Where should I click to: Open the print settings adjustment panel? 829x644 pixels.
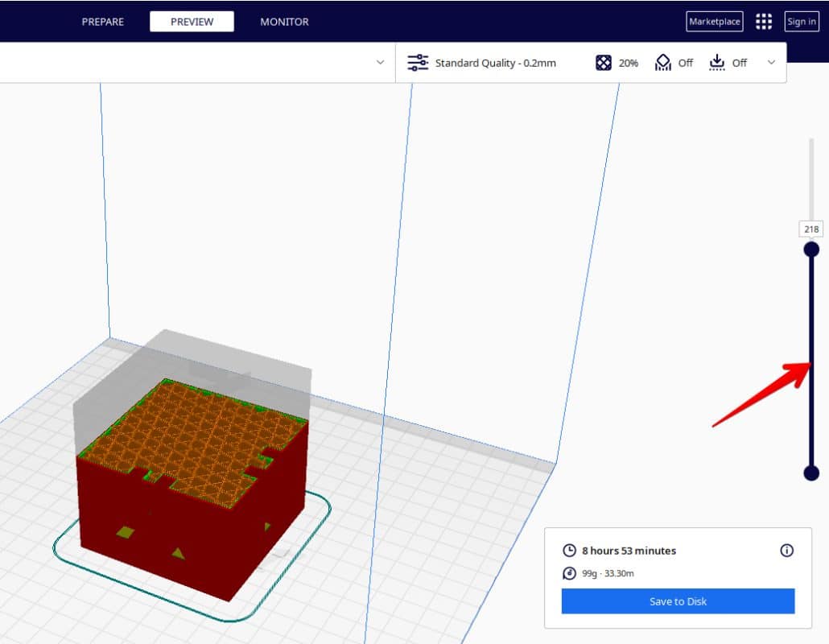point(418,62)
